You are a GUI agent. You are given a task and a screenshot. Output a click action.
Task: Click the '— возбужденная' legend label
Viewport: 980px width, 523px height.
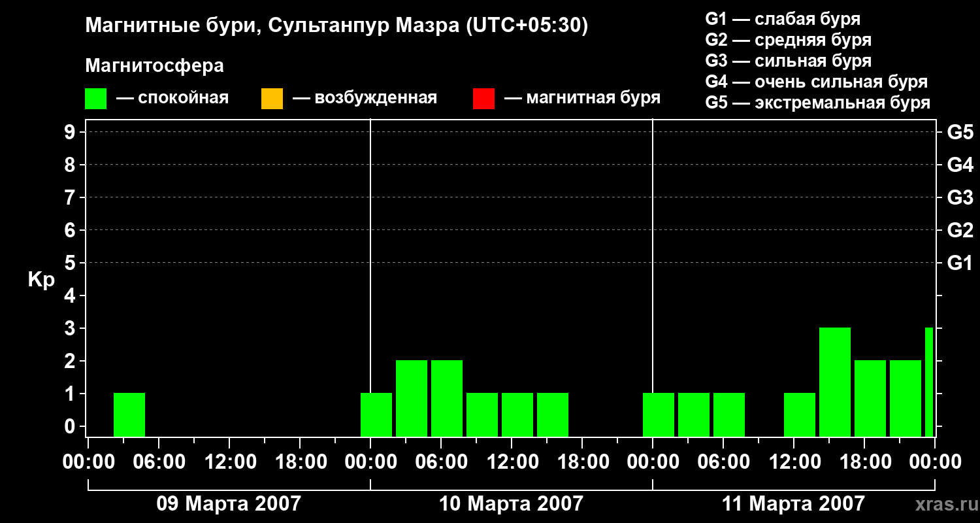tap(365, 99)
